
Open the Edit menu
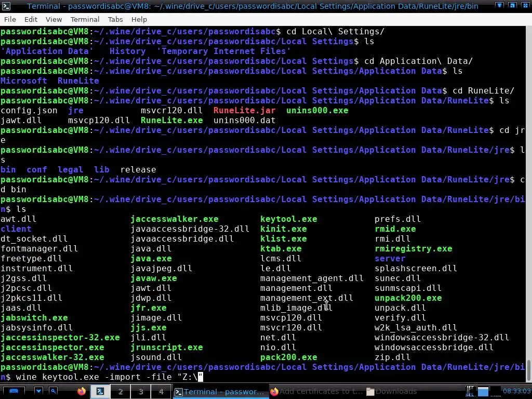click(31, 19)
